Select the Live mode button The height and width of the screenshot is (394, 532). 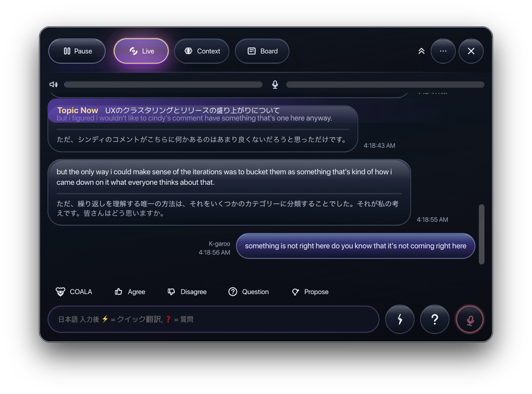141,51
